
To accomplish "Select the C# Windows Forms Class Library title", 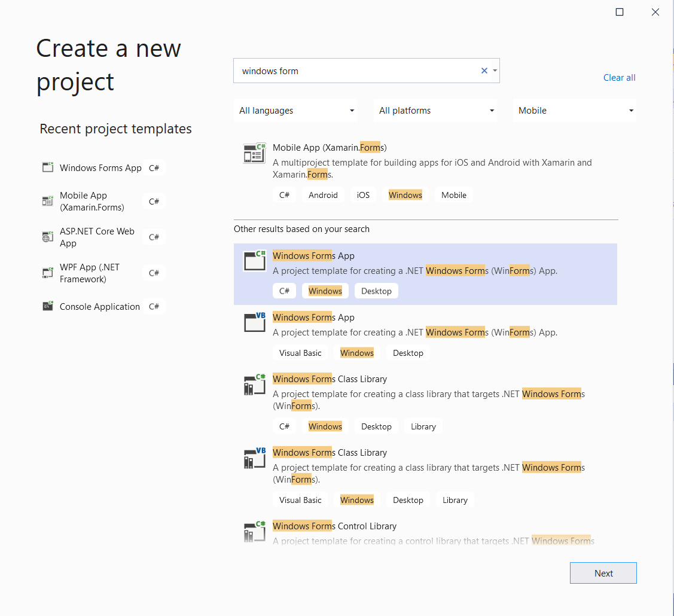I will [x=330, y=379].
